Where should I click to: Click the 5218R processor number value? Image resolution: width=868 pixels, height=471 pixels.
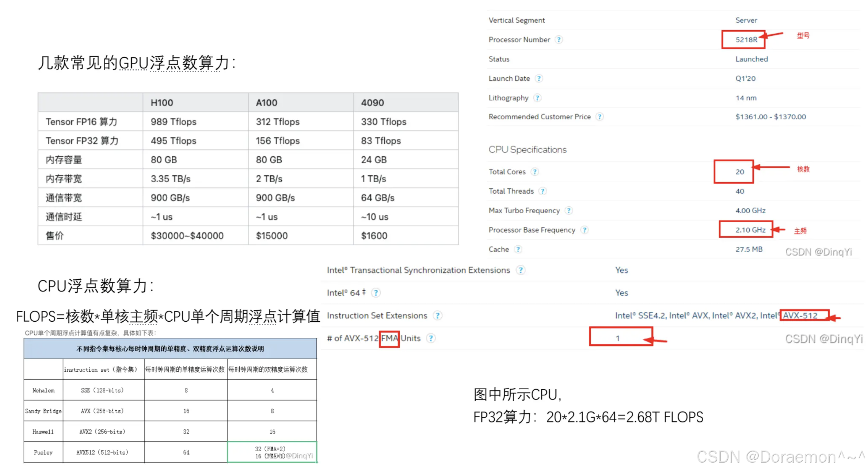[x=746, y=40]
